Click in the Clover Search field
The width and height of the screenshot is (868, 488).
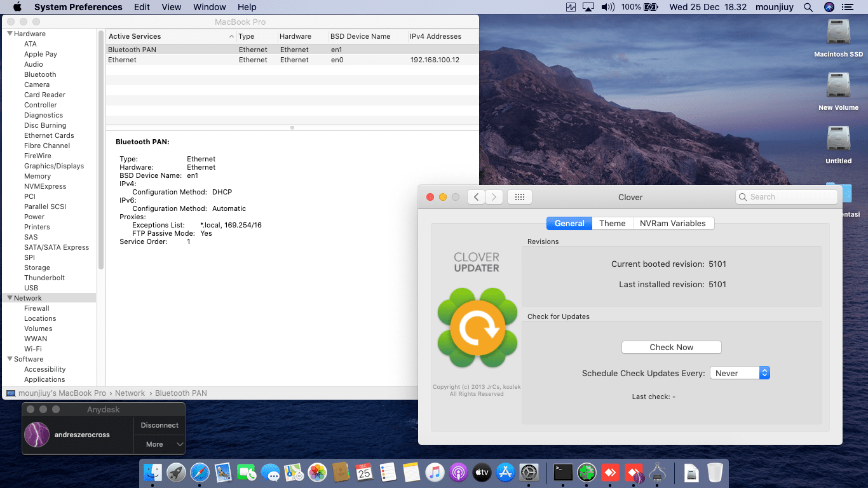pyautogui.click(x=787, y=197)
